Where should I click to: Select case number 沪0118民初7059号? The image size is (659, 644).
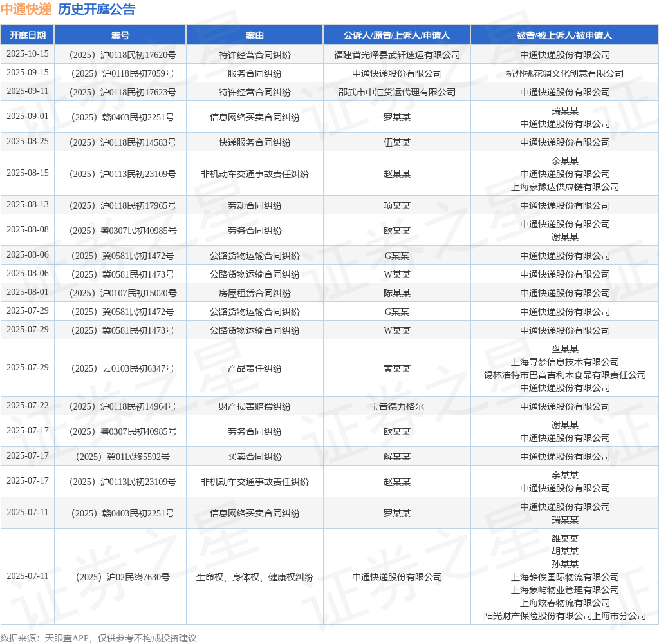point(123,73)
